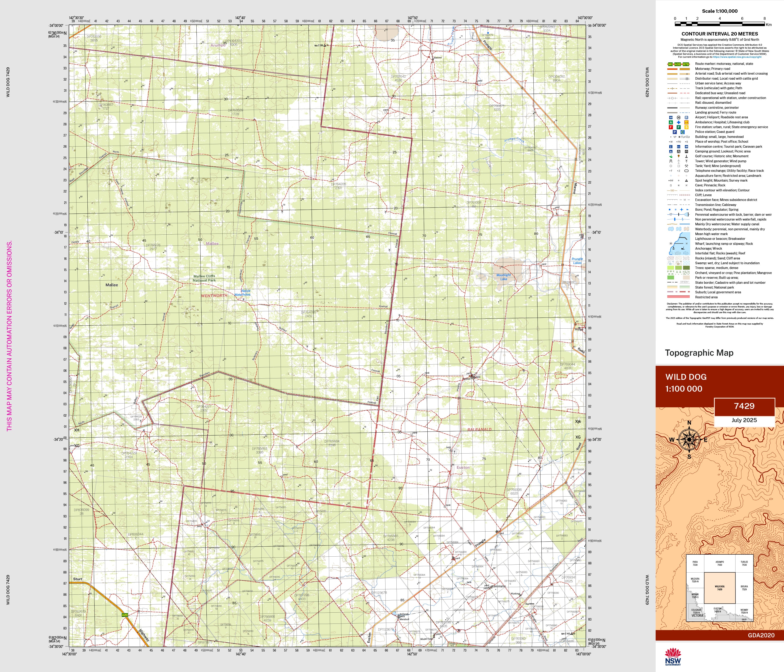Click the Airport legend icon

pos(670,117)
